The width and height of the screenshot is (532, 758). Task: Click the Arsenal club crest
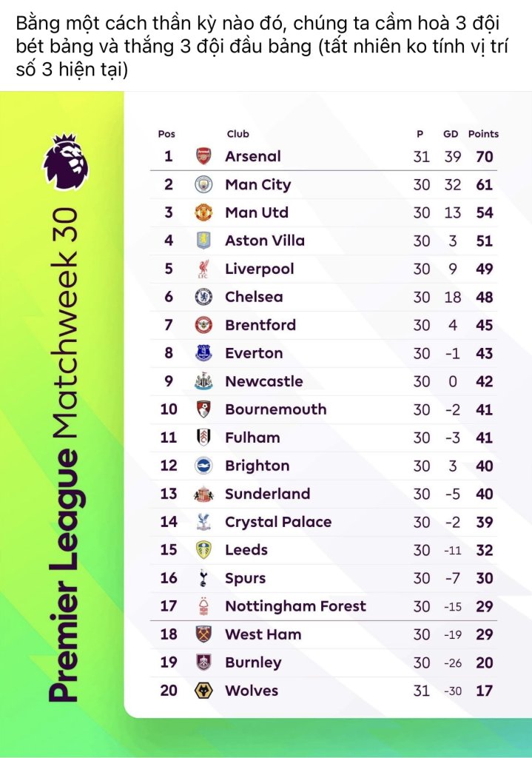pos(203,156)
